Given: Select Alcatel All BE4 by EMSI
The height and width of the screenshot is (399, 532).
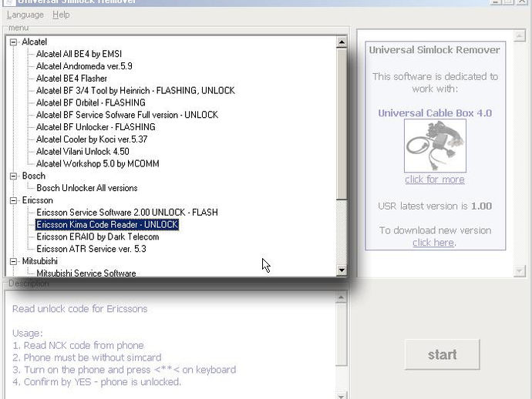Looking at the screenshot, I should [x=79, y=54].
